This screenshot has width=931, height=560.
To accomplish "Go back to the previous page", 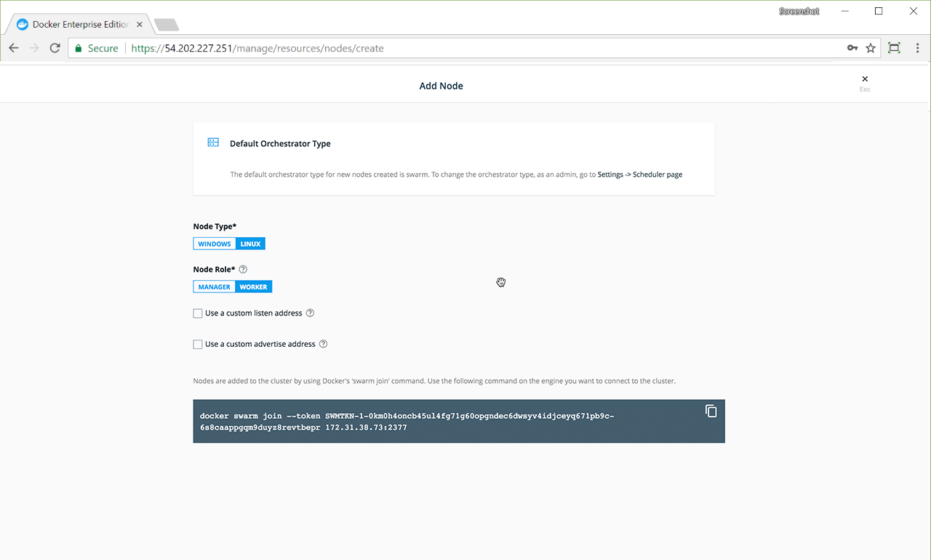I will (x=14, y=48).
